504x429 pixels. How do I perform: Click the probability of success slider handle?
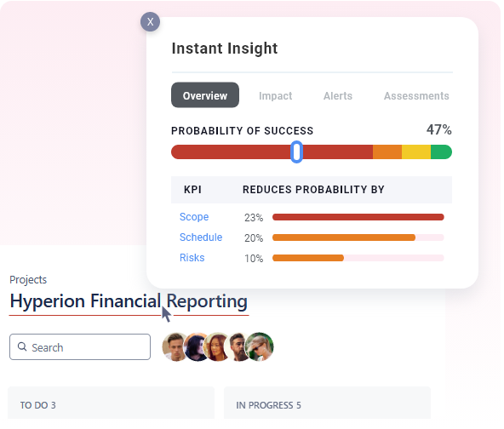pos(296,152)
